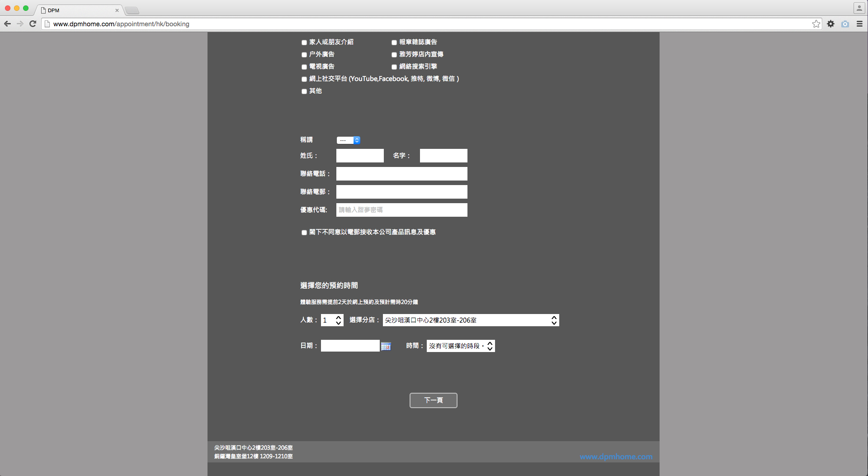
Task: Bookmark page with the star icon
Action: tap(816, 24)
